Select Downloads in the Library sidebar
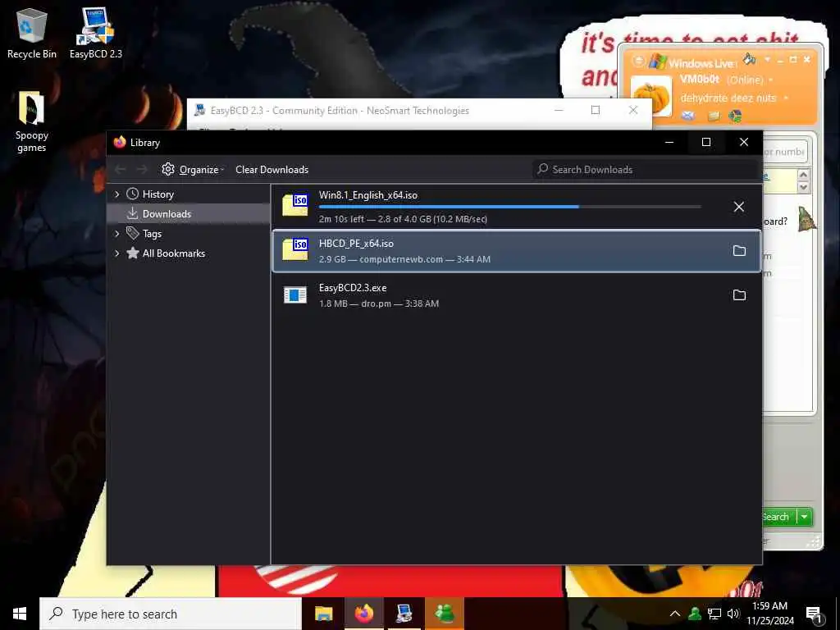Screen dimensions: 840x630 pos(167,214)
